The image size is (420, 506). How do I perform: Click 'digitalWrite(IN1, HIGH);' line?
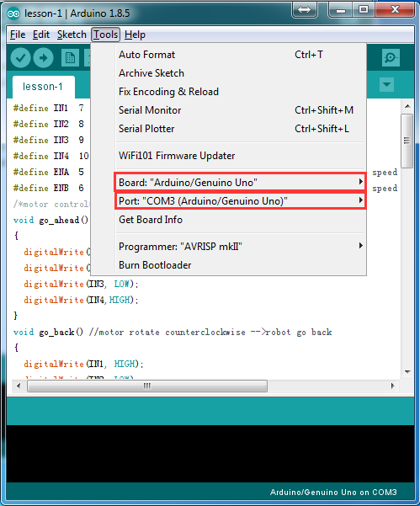pyautogui.click(x=83, y=364)
